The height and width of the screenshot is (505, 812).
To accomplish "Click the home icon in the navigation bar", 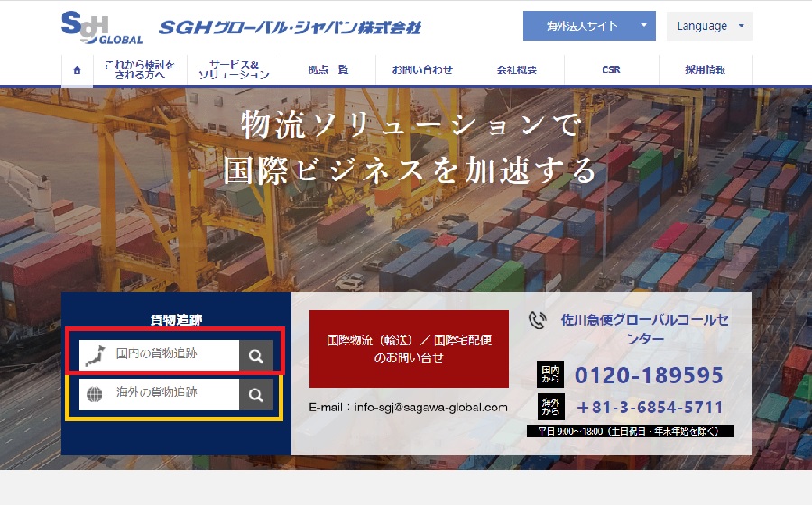I will (x=78, y=69).
